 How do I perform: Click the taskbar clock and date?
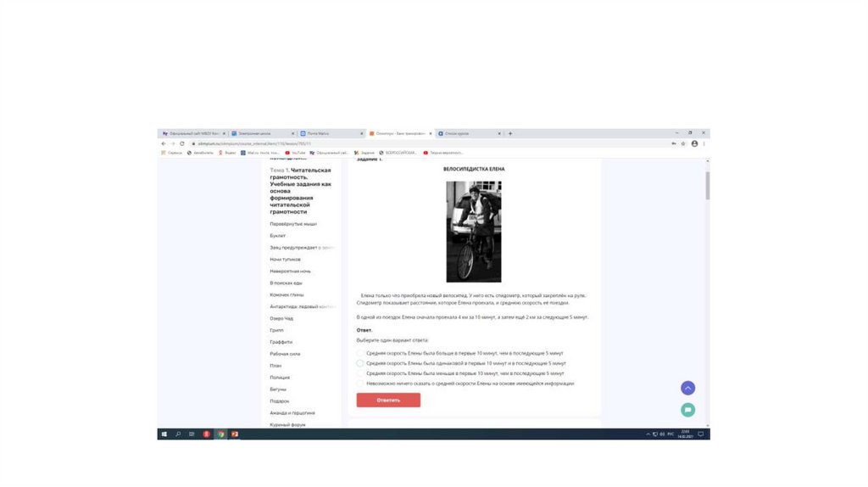pyautogui.click(x=685, y=434)
